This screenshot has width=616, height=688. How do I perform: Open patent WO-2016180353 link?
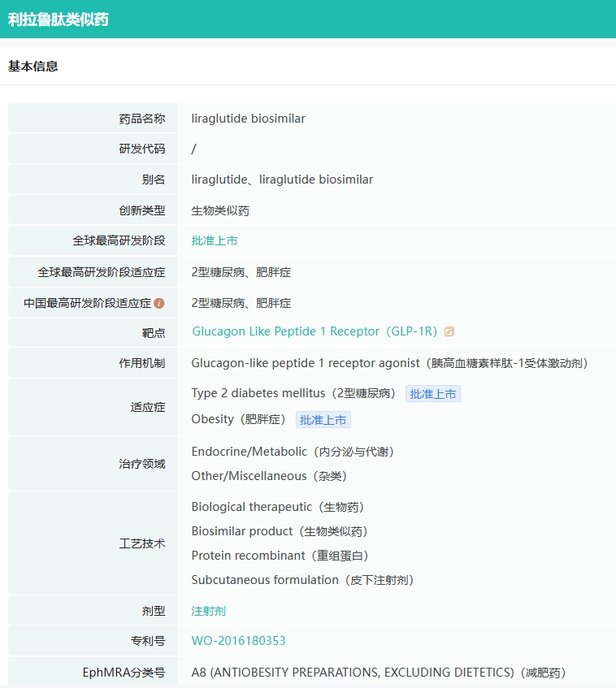[238, 641]
